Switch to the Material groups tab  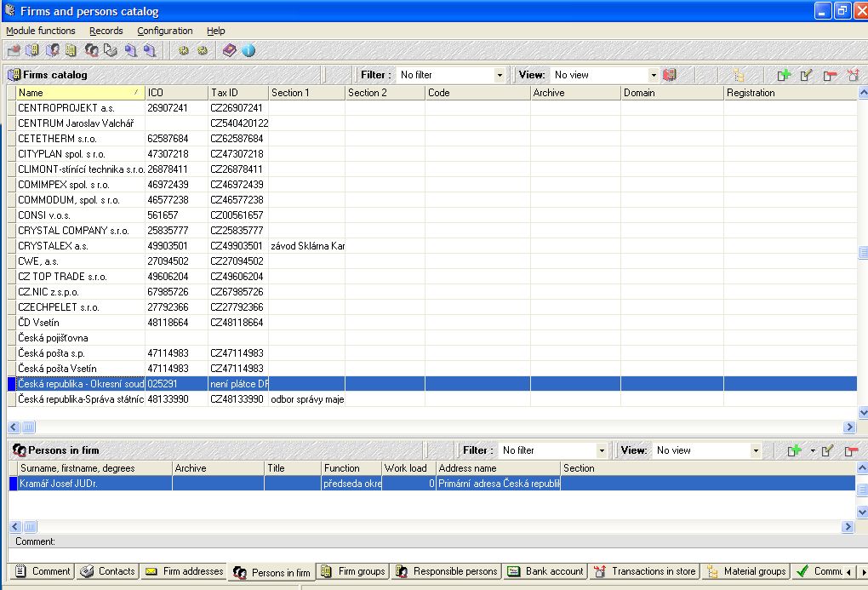(746, 571)
